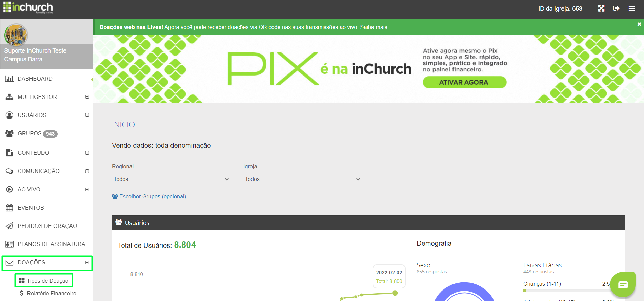The image size is (644, 301).
Task: Click the Eventos calendar icon
Action: [9, 208]
